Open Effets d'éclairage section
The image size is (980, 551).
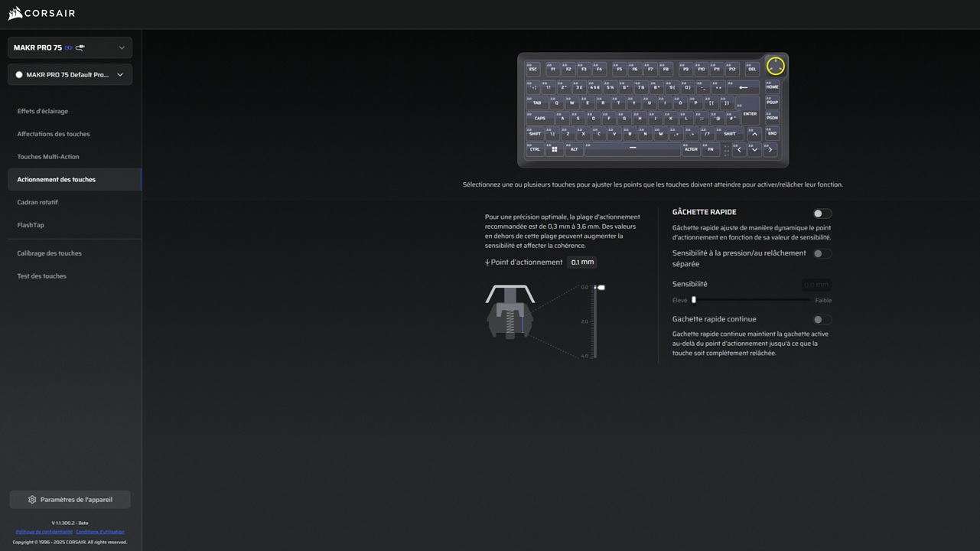click(43, 111)
